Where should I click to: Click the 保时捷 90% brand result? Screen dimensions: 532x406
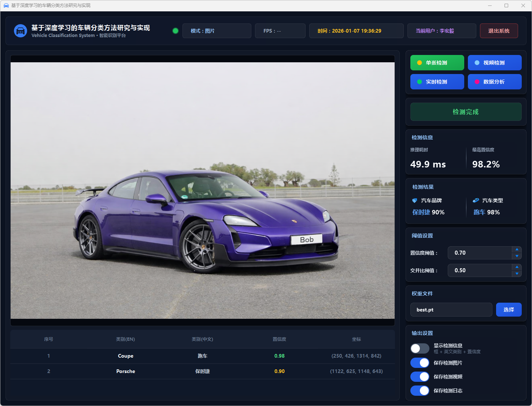[x=428, y=212]
